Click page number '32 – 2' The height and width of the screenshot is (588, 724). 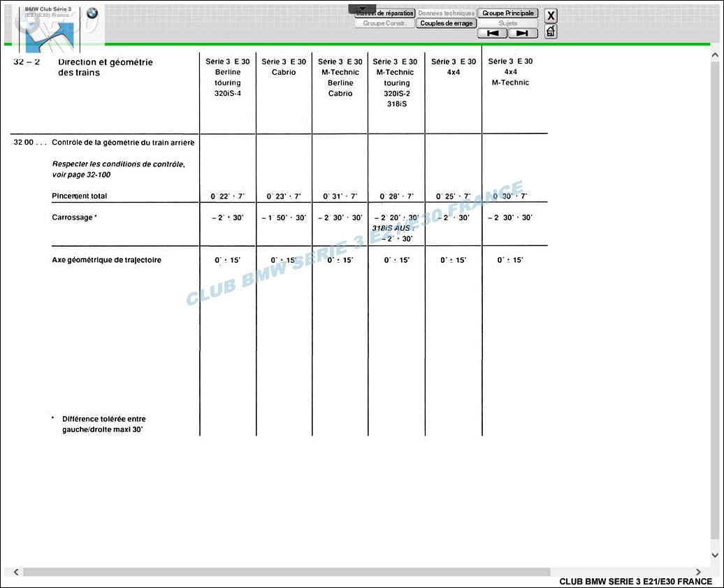point(27,62)
